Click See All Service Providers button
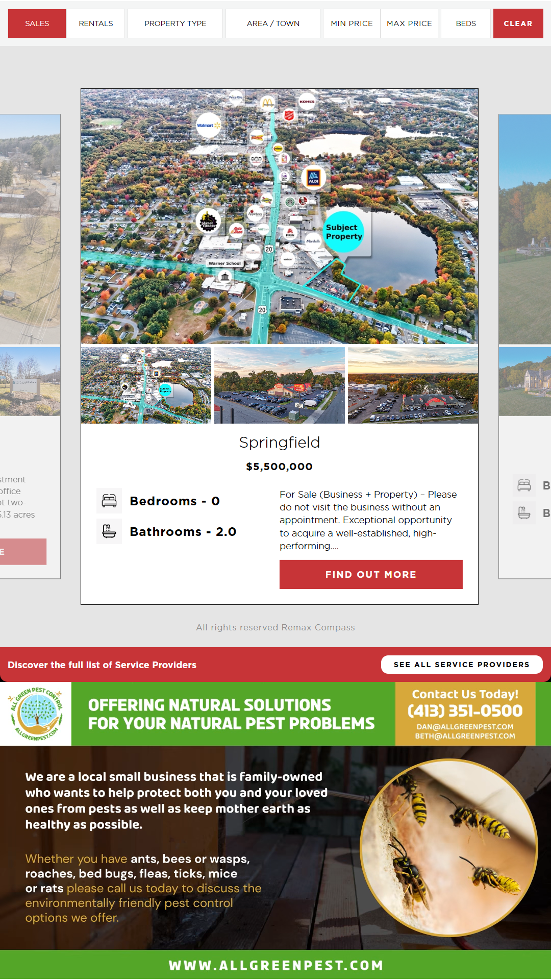This screenshot has width=551, height=980. coord(462,665)
